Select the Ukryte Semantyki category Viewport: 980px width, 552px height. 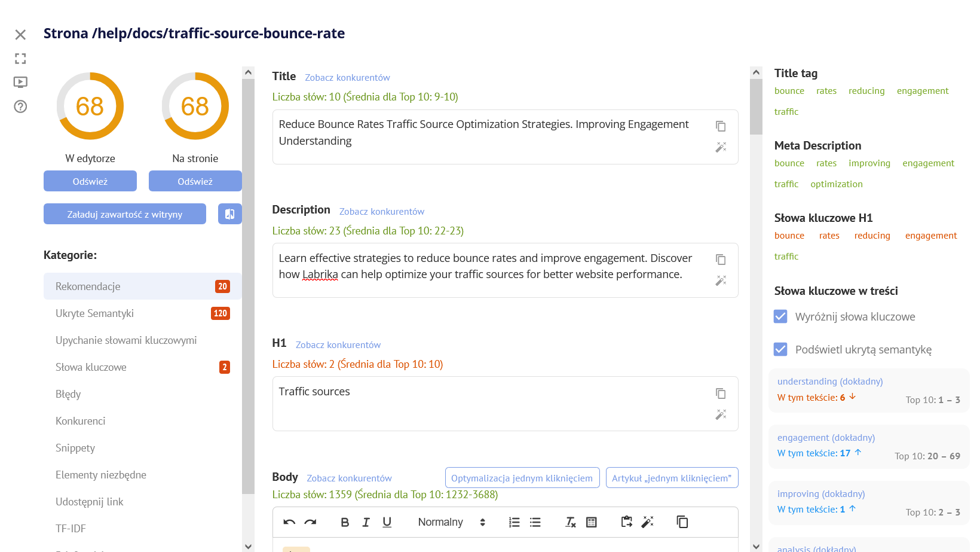point(94,313)
